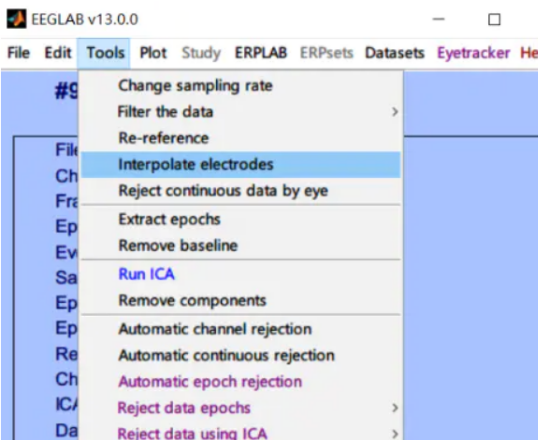Screen dimensions: 538x440
Task: Expand the Reject data using ICA submenu
Action: (x=241, y=432)
